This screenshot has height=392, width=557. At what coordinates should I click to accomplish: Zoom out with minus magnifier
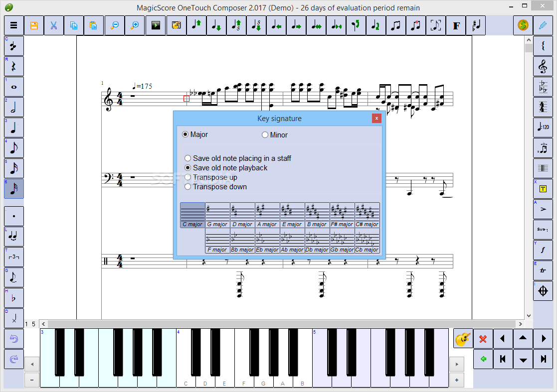pos(115,25)
